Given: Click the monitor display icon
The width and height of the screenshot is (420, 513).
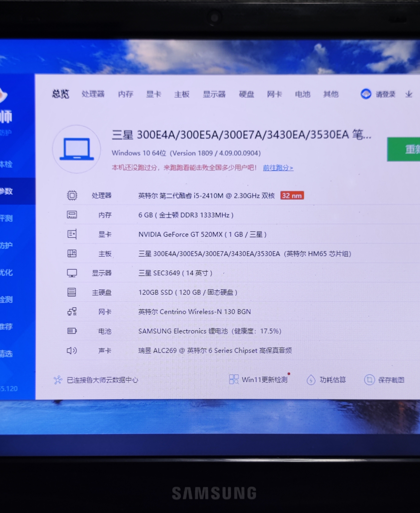Looking at the screenshot, I should click(72, 273).
